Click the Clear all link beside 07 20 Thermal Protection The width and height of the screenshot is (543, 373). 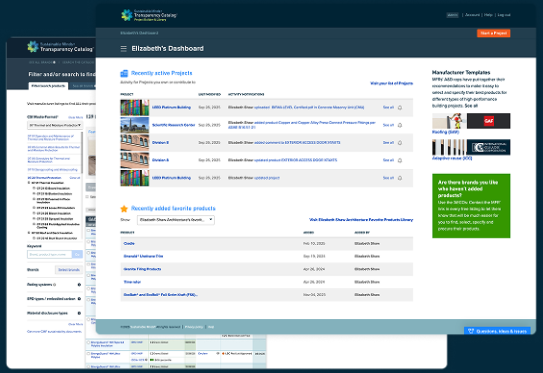[x=75, y=178]
